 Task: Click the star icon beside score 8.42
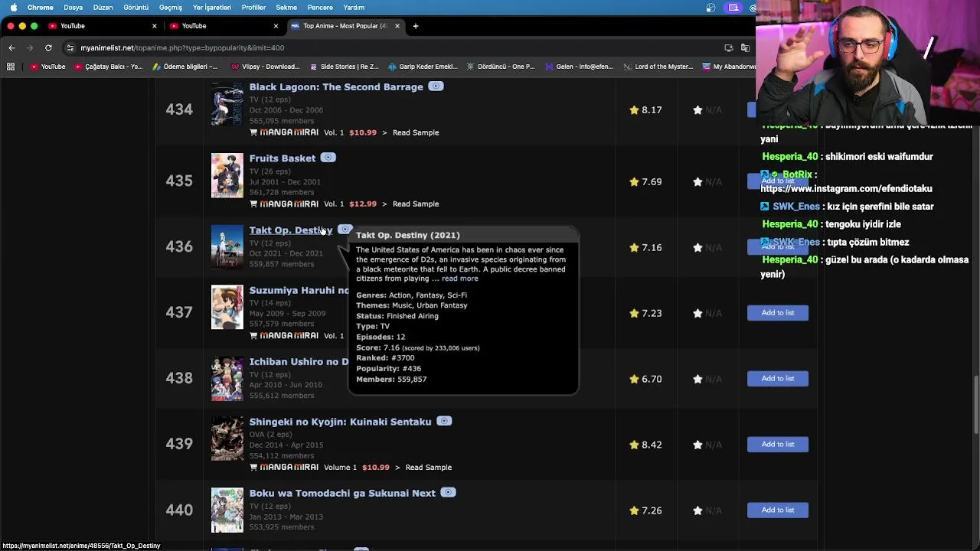point(634,445)
